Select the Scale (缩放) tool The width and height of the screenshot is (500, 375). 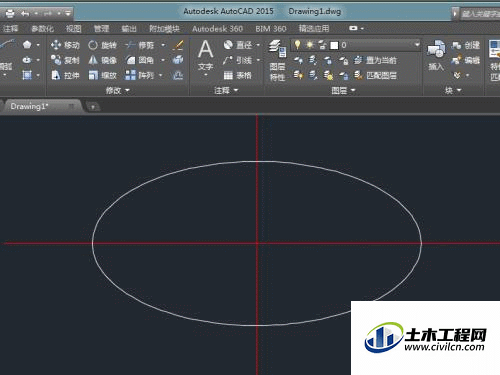102,75
